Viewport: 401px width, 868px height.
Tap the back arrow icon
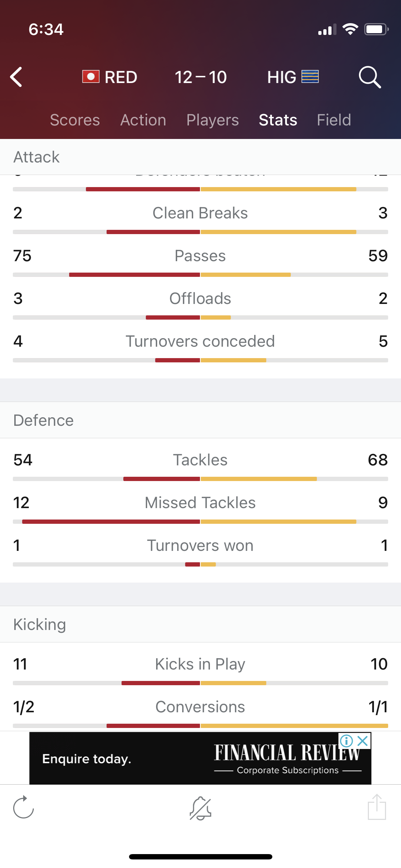click(x=16, y=77)
